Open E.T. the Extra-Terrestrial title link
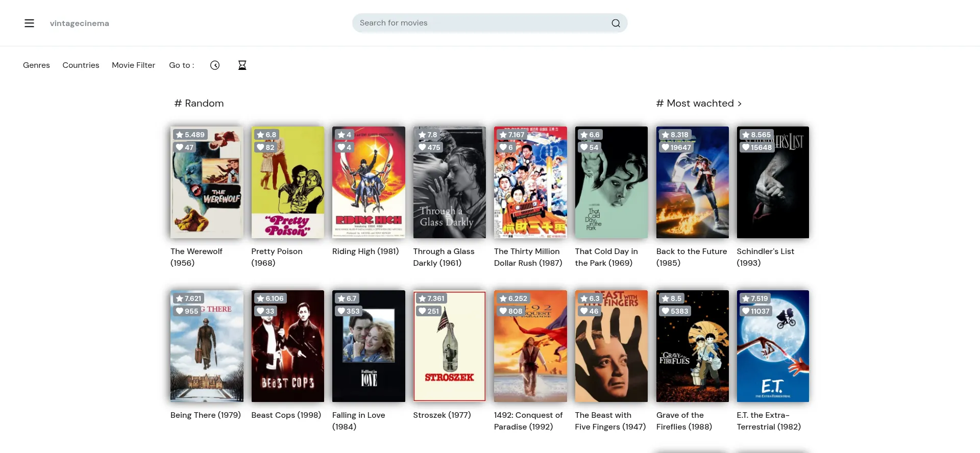 pyautogui.click(x=769, y=421)
